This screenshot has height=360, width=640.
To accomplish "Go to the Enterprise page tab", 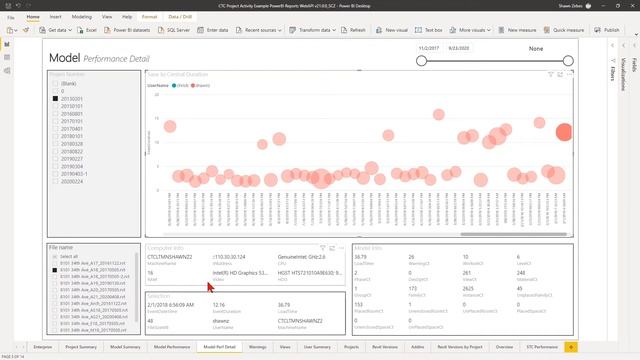I will pyautogui.click(x=42, y=347).
